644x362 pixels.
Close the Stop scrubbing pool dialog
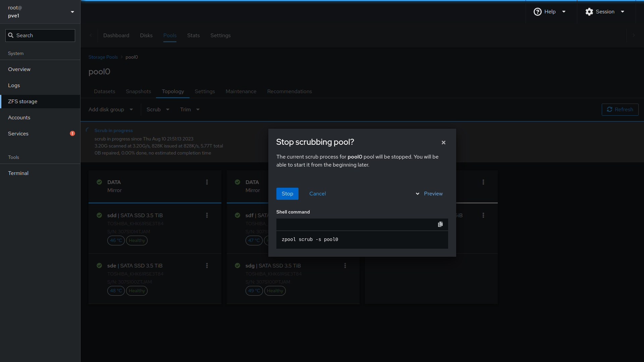443,142
